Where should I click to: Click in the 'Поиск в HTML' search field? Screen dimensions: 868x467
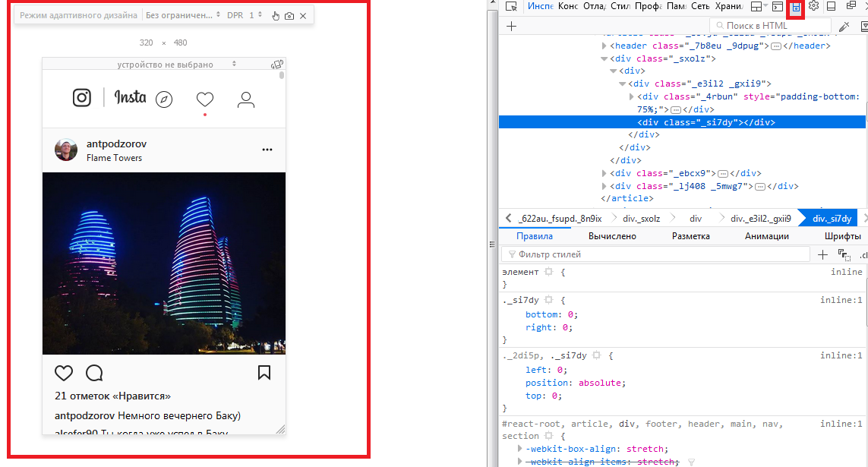point(771,26)
